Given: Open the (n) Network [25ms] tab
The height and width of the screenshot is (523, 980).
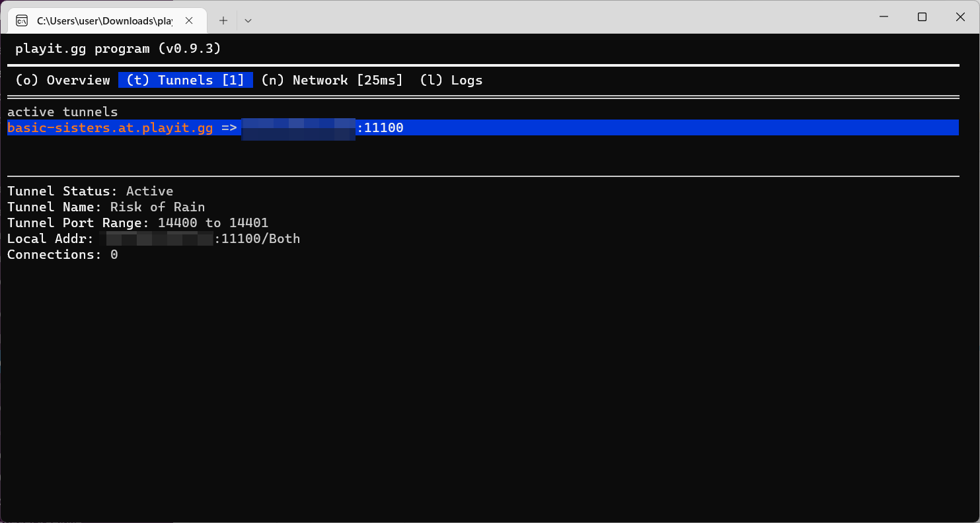Looking at the screenshot, I should (x=332, y=80).
